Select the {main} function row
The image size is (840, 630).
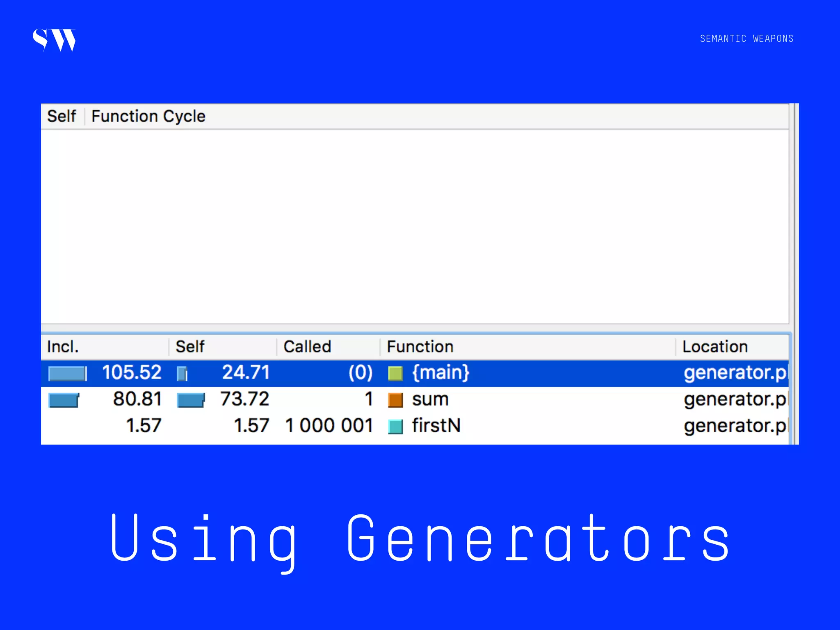[415, 373]
